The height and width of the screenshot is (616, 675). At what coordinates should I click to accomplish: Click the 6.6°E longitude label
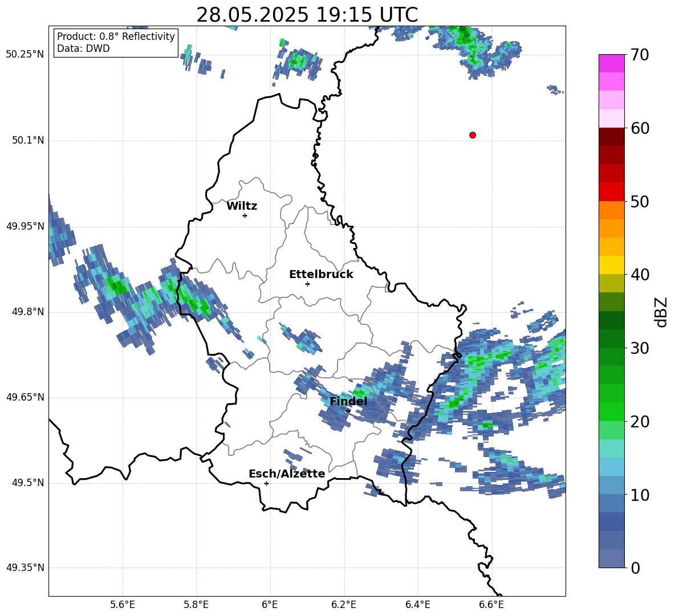coord(491,605)
